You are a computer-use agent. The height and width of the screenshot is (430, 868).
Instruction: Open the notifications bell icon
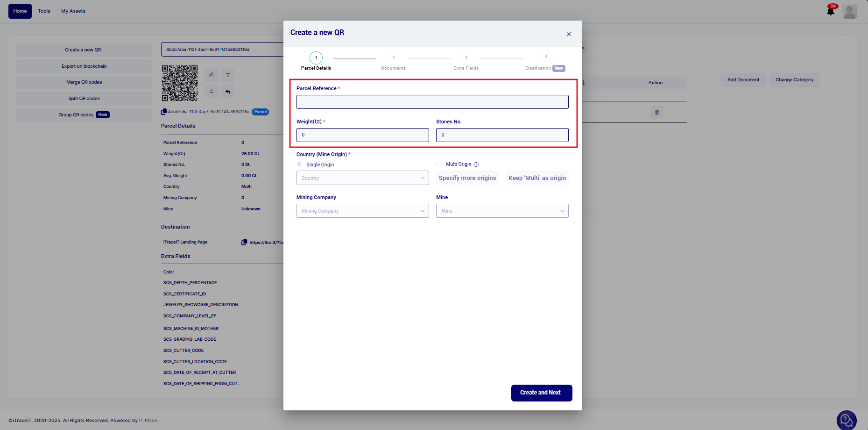pos(831,11)
